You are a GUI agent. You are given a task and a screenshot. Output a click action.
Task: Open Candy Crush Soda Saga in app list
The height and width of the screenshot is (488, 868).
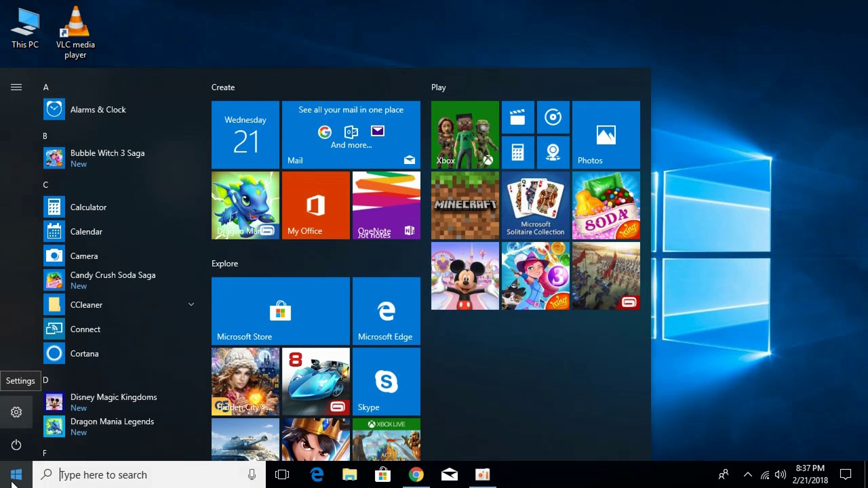point(119,281)
